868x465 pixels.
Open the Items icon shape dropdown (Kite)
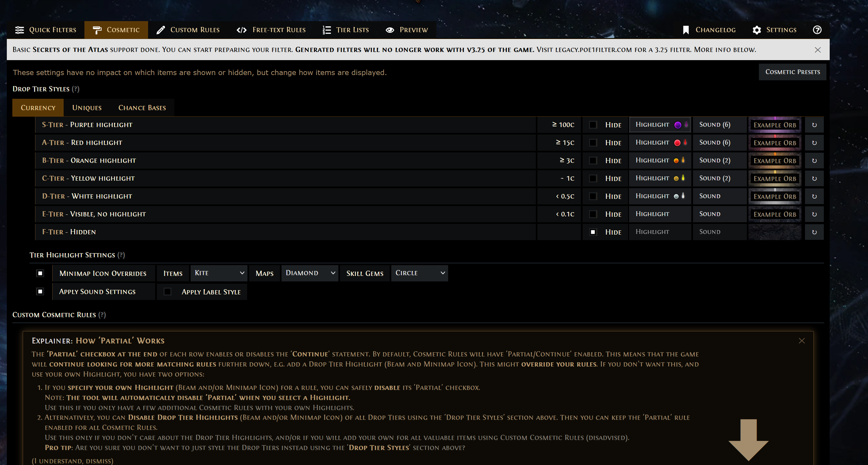point(219,273)
